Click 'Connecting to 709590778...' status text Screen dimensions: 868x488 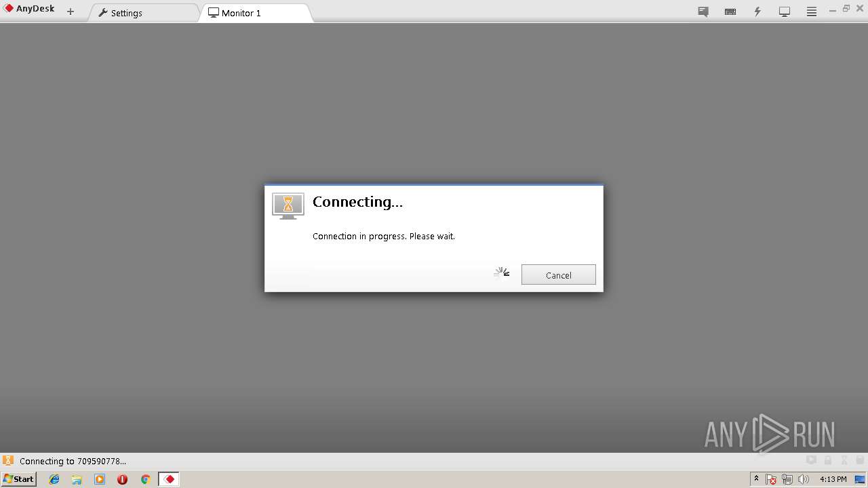coord(73,461)
